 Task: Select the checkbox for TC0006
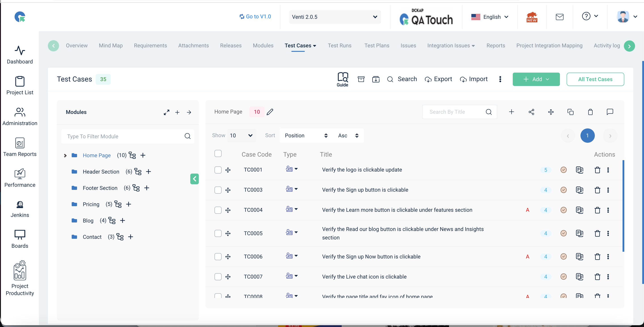click(218, 257)
